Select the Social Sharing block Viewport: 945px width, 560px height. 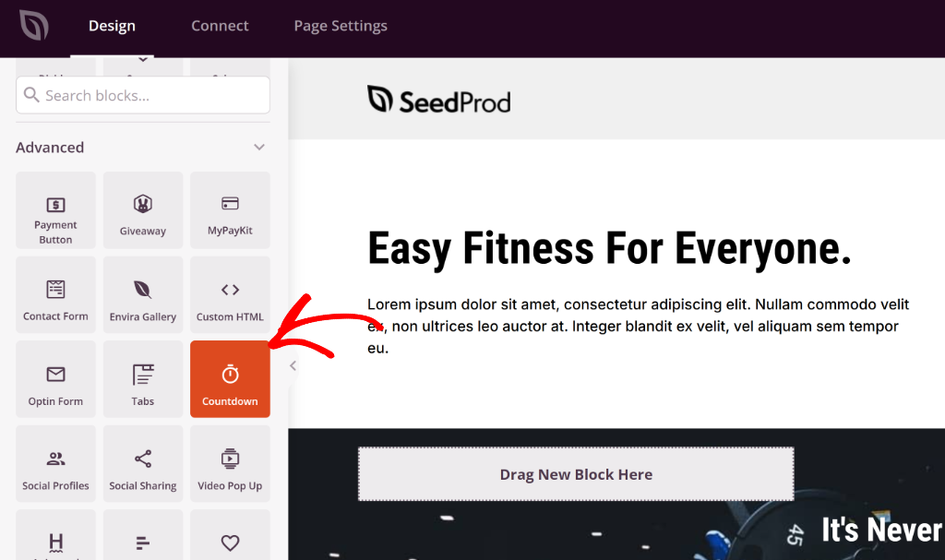143,463
